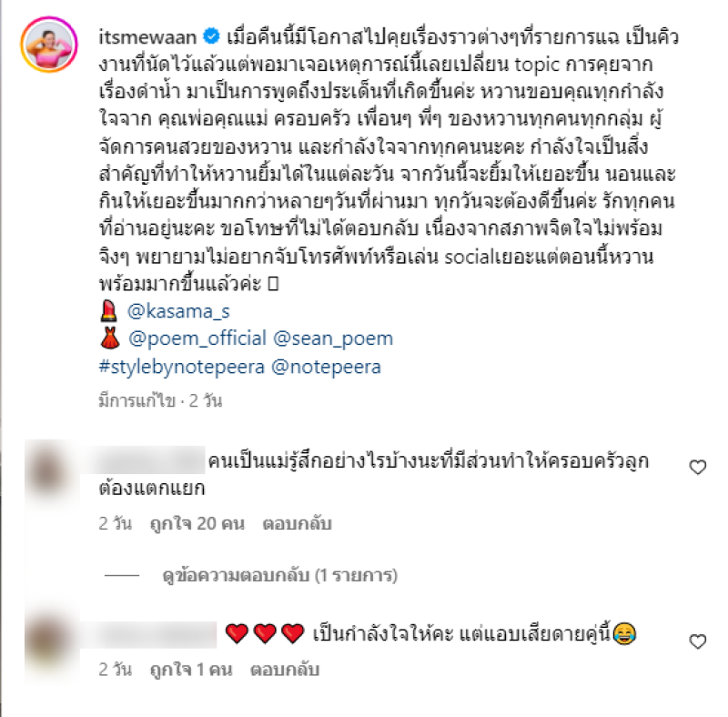
Task: Open first commenter's blurred avatar
Action: 49,471
